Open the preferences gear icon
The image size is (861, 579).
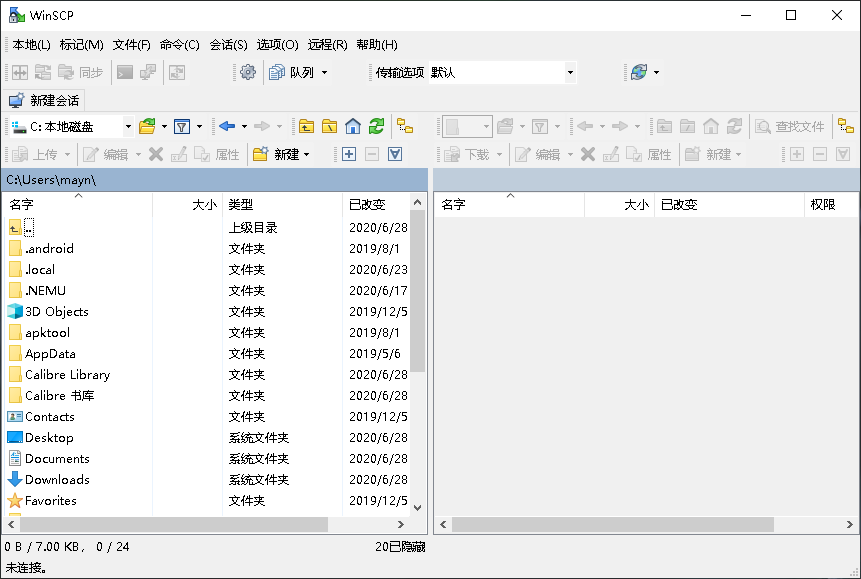click(x=248, y=72)
